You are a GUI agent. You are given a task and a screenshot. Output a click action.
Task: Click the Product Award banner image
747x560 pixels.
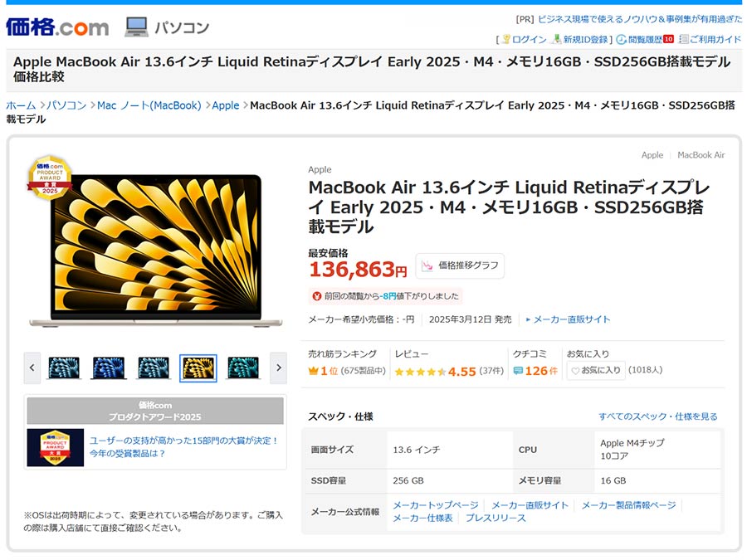[x=56, y=448]
